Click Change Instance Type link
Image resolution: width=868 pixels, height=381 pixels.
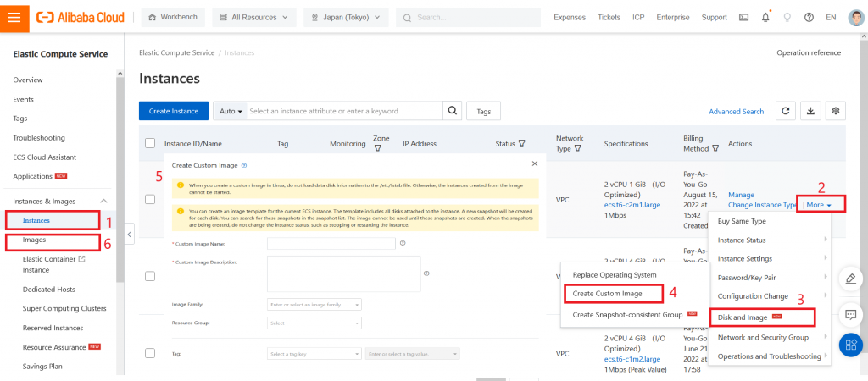point(762,205)
